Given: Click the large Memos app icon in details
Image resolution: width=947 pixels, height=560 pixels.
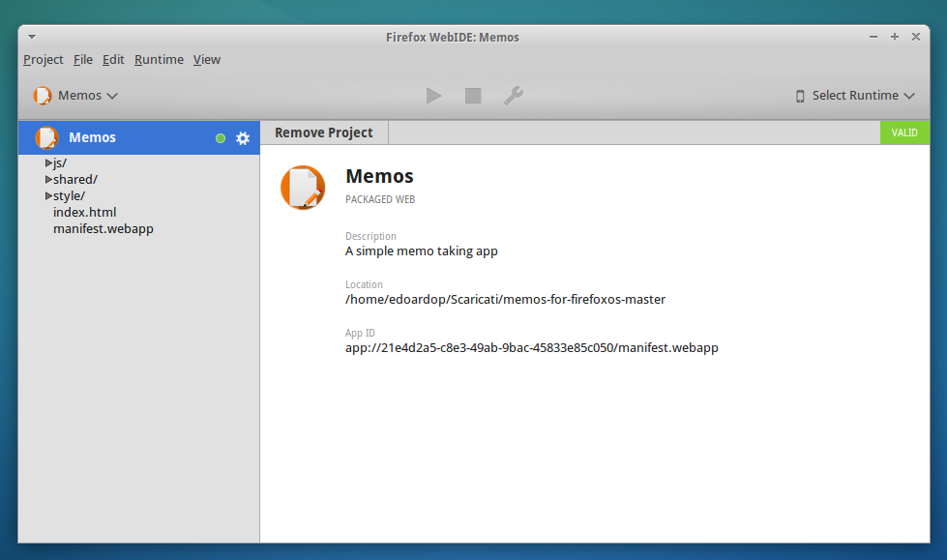Looking at the screenshot, I should click(303, 187).
